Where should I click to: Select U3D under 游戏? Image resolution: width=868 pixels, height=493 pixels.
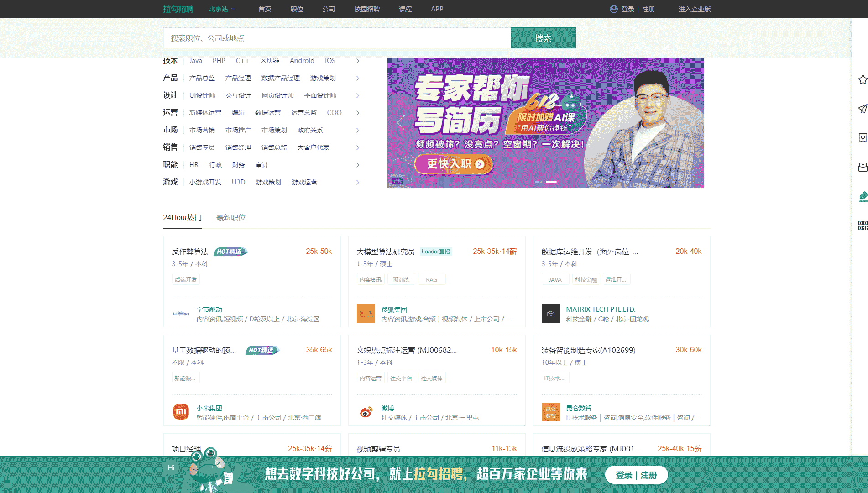[x=238, y=182]
